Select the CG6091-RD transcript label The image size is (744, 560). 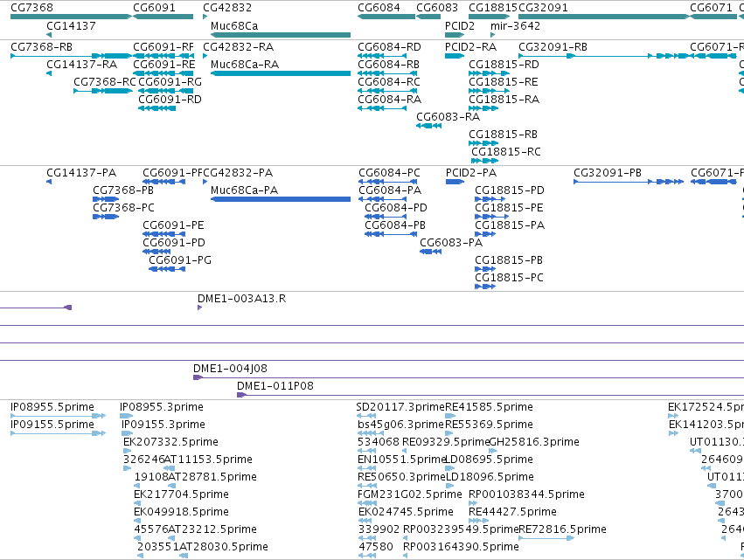(x=170, y=100)
